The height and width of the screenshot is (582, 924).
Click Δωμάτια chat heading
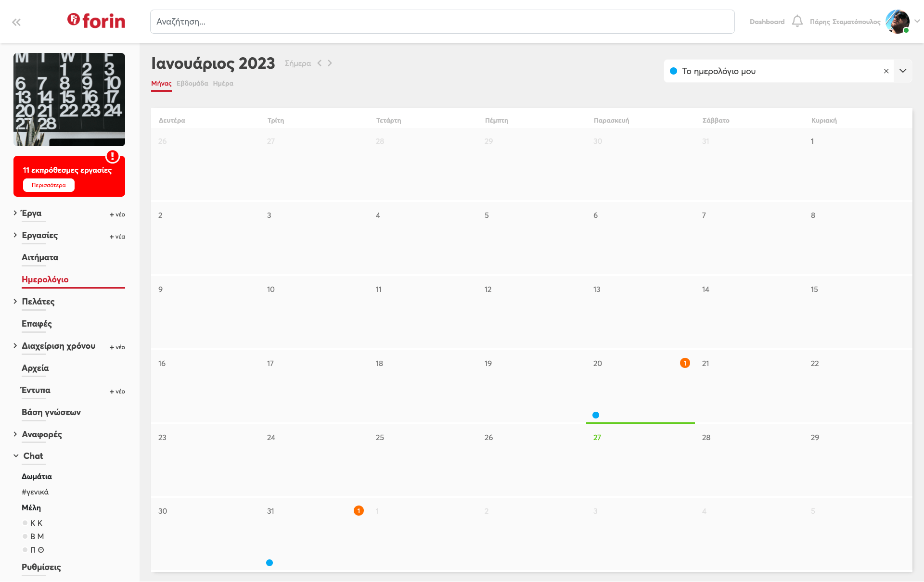(x=37, y=477)
